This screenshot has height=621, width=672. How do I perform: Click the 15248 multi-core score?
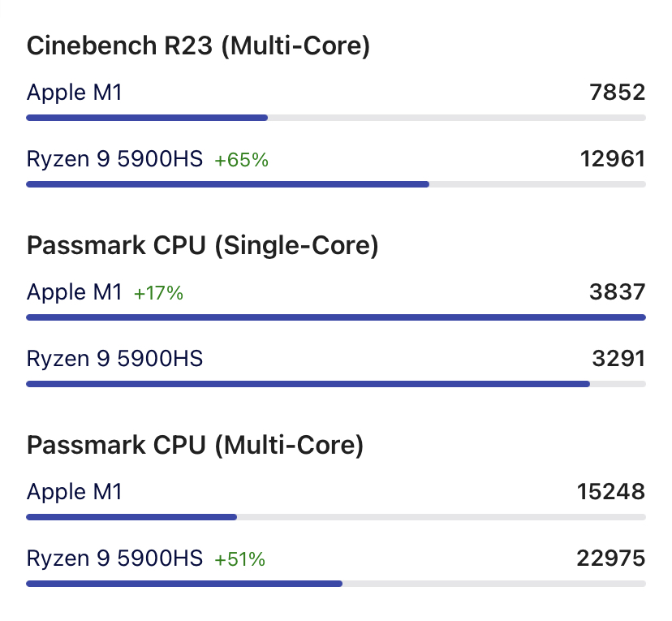pyautogui.click(x=611, y=492)
